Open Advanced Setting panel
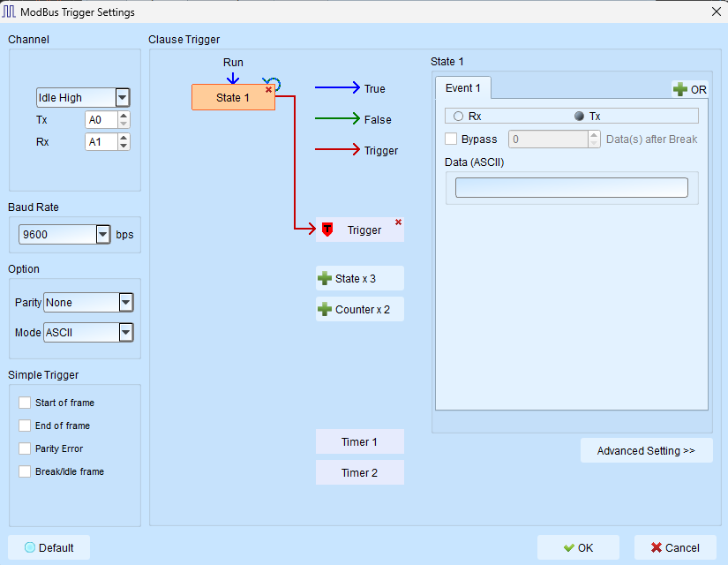Viewport: 728px width, 565px height. (x=646, y=450)
